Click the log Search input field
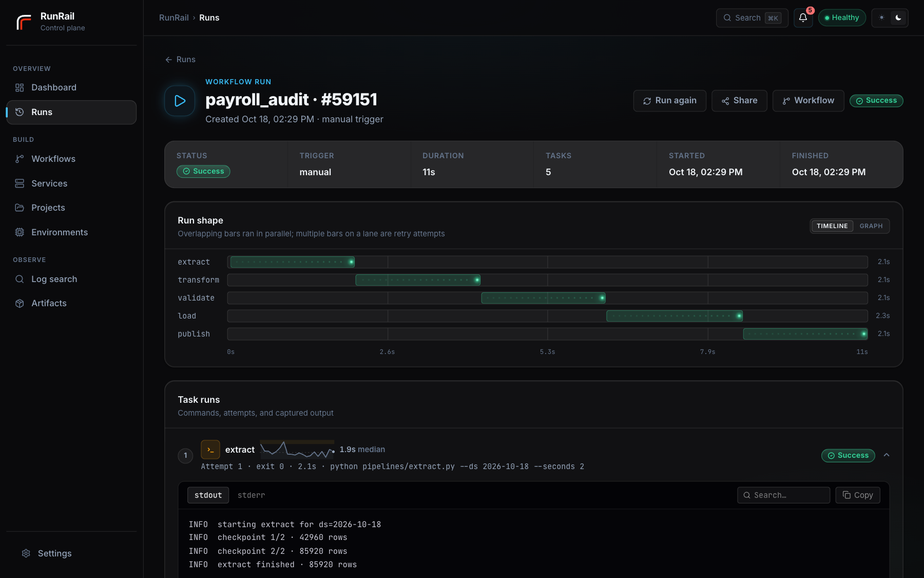 [x=783, y=495]
